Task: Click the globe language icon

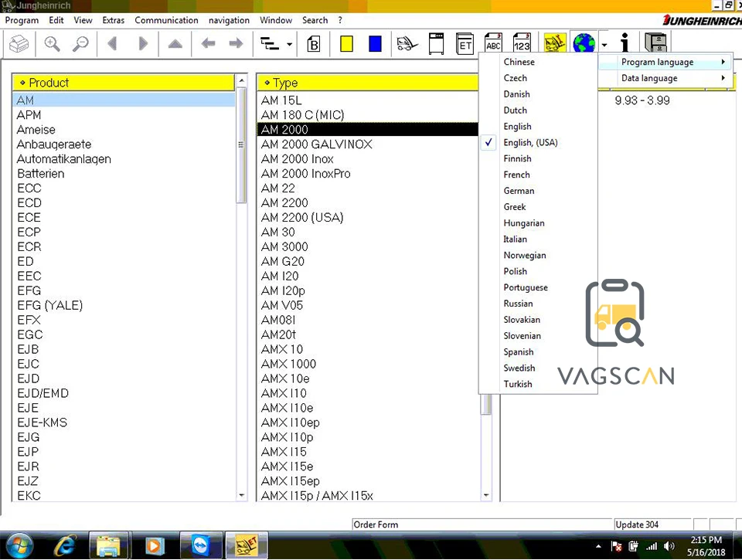Action: (x=584, y=43)
